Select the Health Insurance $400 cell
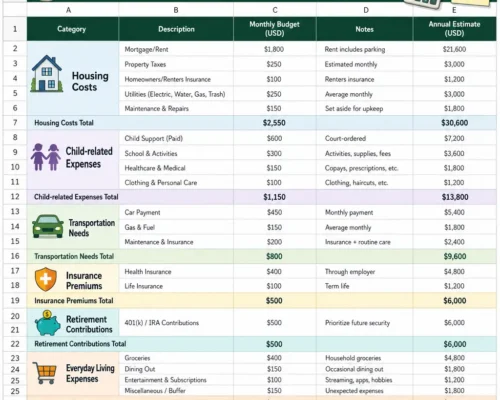The image size is (500, 400). tap(275, 272)
